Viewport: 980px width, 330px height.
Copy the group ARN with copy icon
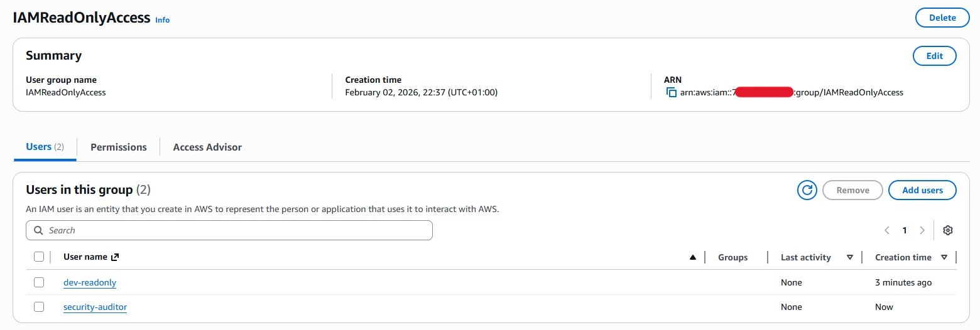(x=672, y=93)
